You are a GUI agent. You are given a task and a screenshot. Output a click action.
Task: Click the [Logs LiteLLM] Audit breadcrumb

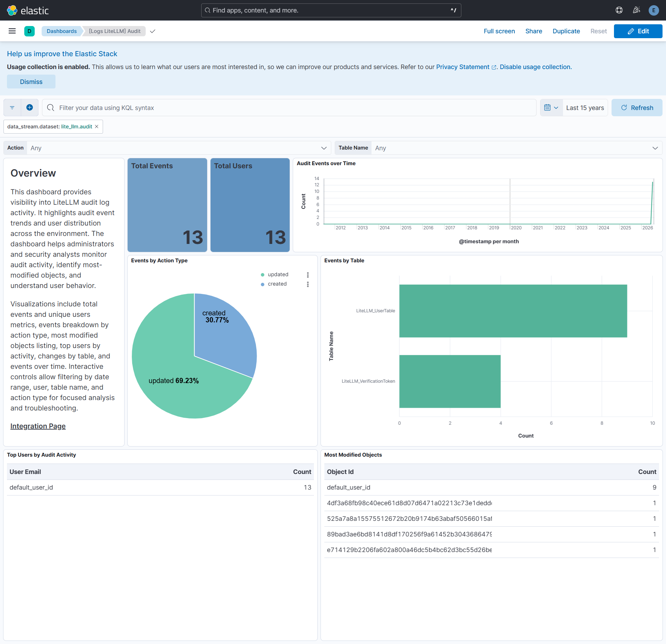[x=115, y=31]
